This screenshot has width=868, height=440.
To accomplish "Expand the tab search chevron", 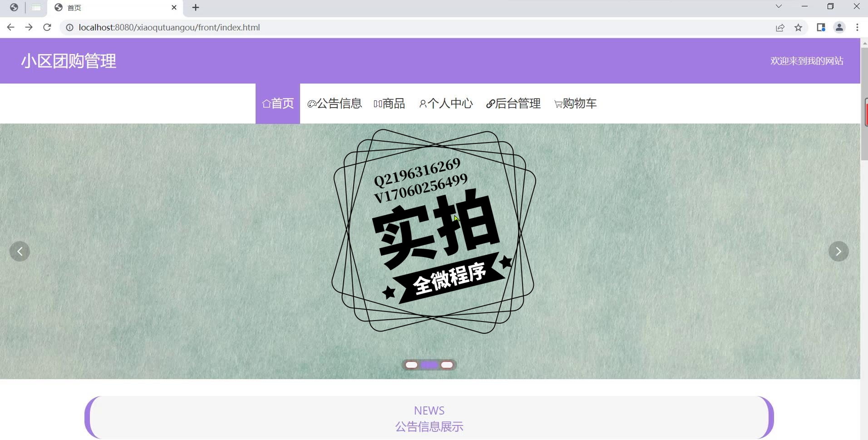I will point(779,6).
